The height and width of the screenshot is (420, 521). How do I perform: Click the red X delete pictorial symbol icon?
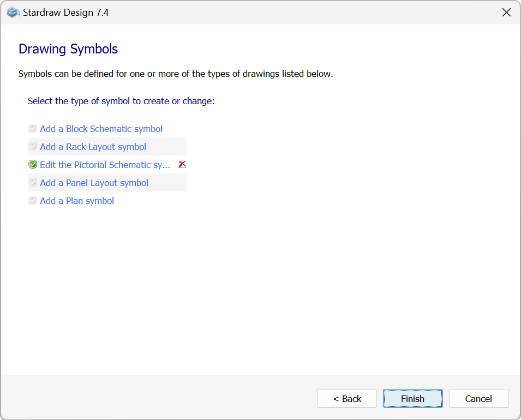(182, 164)
